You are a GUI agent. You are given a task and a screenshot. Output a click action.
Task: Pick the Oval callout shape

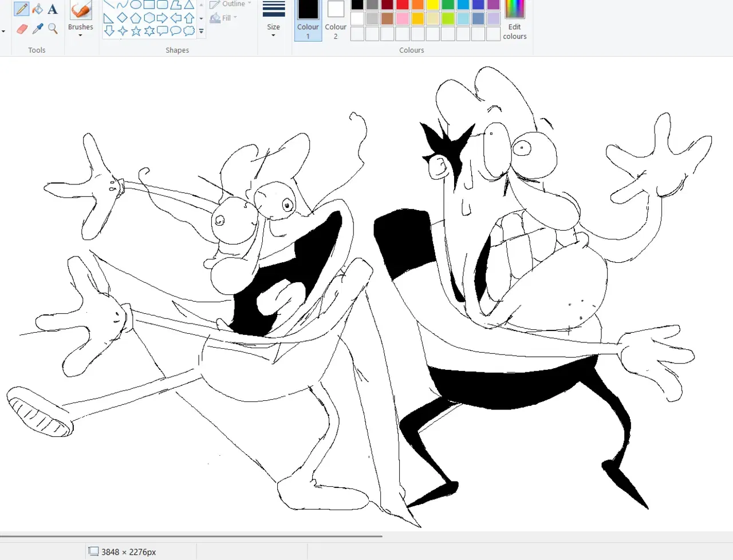(x=175, y=31)
